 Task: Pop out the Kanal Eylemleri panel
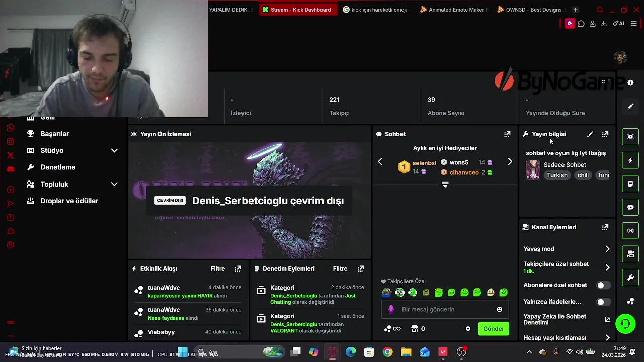pos(605,227)
